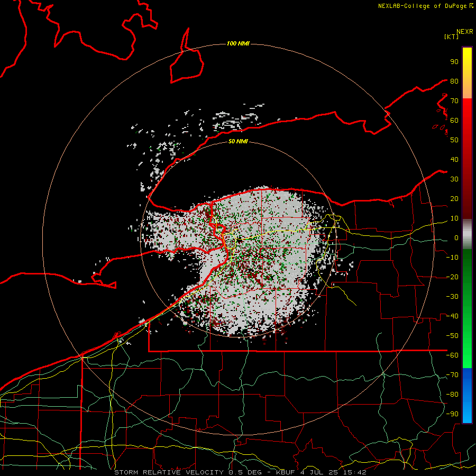This screenshot has width=476, height=476.
Task: Pick the gray zero-velocity segment of the color bar
Action: tap(467, 234)
